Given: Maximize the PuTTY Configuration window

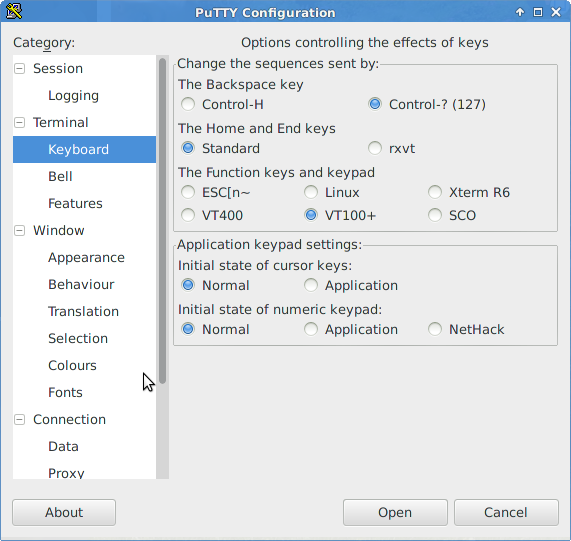Looking at the screenshot, I should coord(538,12).
